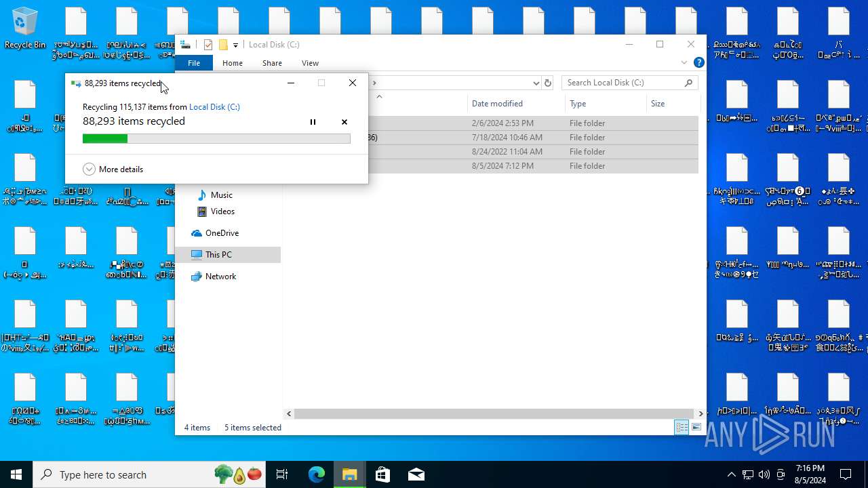This screenshot has height=488, width=868.
Task: Open Music in the navigation pane
Action: click(x=221, y=195)
